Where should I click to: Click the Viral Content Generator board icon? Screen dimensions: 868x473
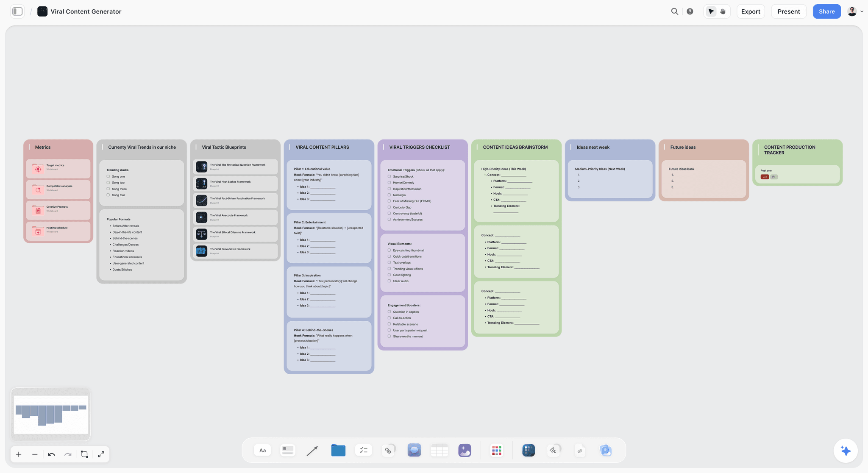(x=42, y=11)
